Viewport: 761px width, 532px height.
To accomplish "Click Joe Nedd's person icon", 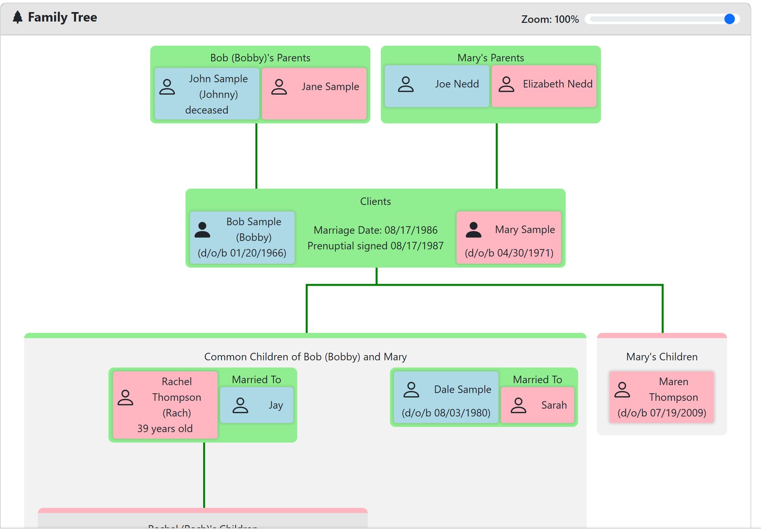I will pos(406,84).
